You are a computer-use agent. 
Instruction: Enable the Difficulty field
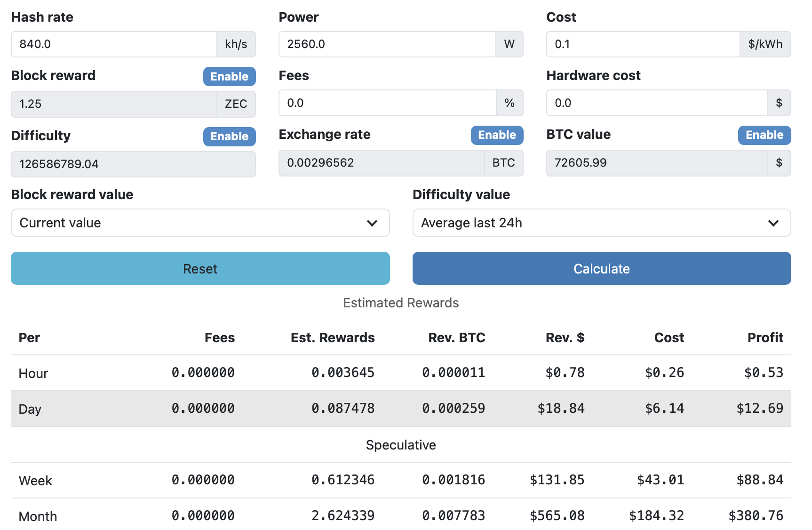click(229, 137)
